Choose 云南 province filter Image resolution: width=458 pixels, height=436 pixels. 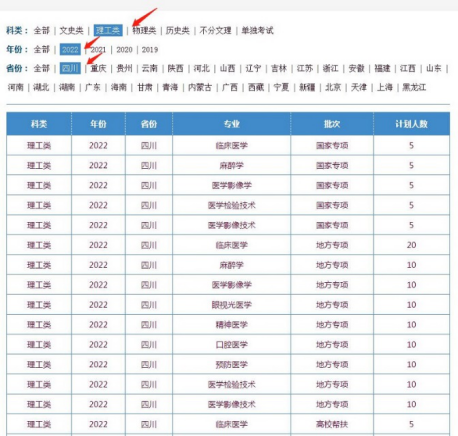(x=150, y=69)
